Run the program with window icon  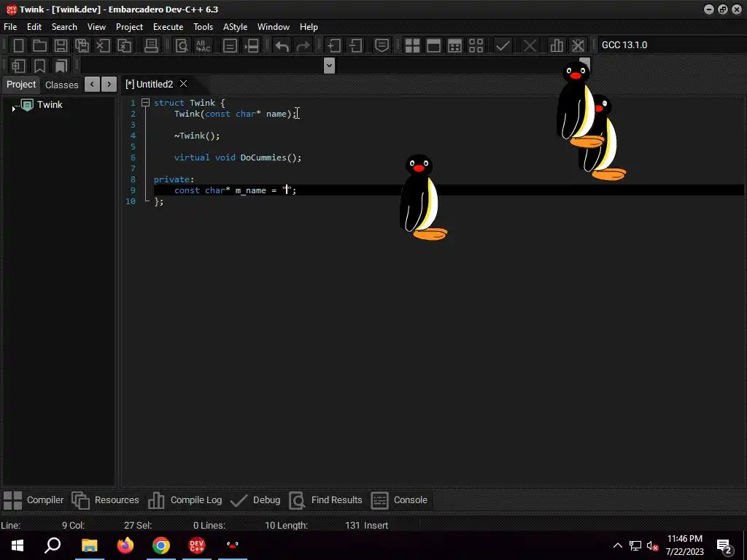(x=433, y=46)
